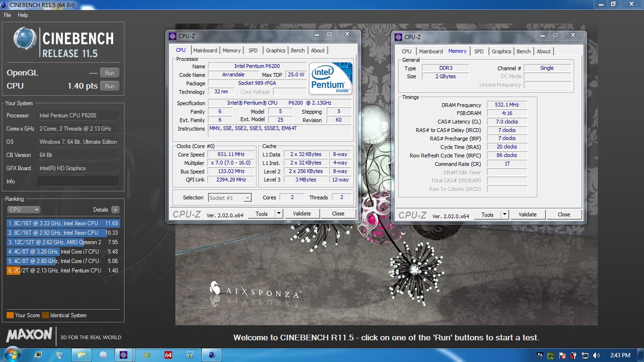Select ranking row 4C/8T @ 3.20 GHz Core i7
Image resolution: width=644 pixels, height=362 pixels.
coord(63,252)
